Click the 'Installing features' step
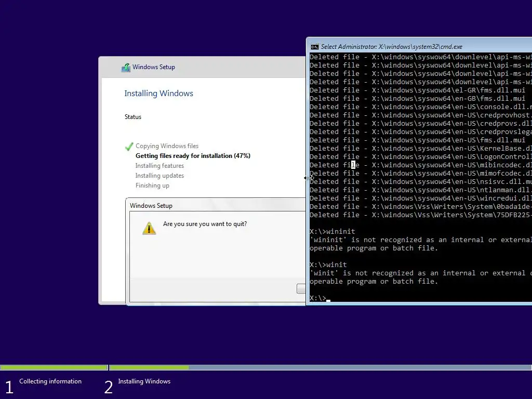The height and width of the screenshot is (399, 532). tap(159, 166)
